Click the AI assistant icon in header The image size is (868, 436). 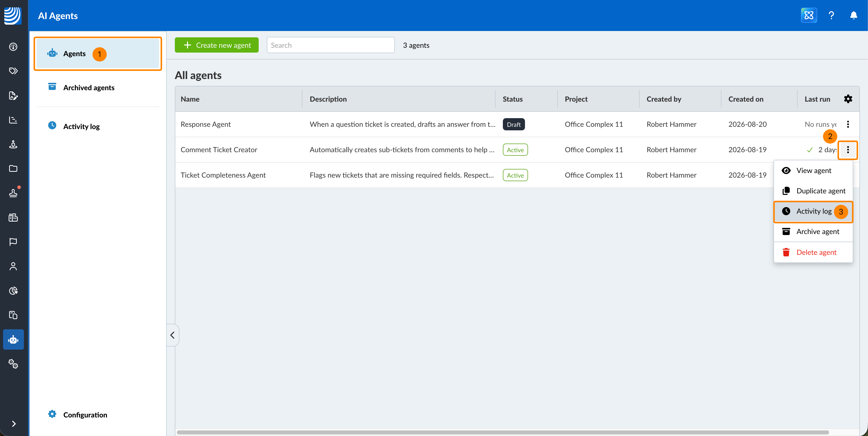tap(809, 15)
